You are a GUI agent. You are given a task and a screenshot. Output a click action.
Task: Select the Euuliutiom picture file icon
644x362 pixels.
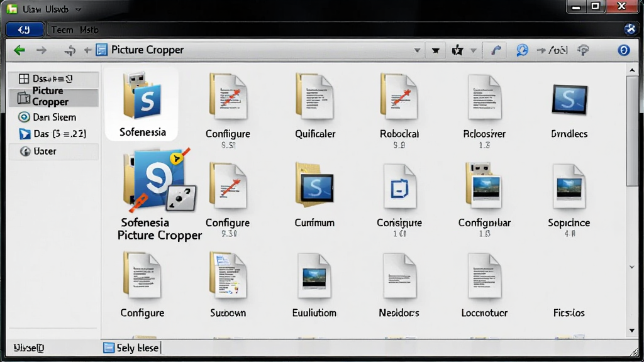coord(314,276)
